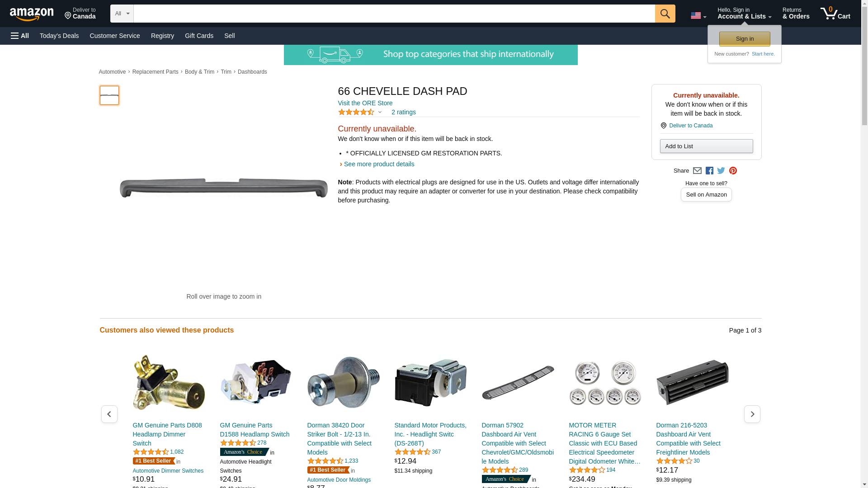Screen dimensions: 868x488
Task: Focus the Amazon search input field
Action: click(x=394, y=14)
